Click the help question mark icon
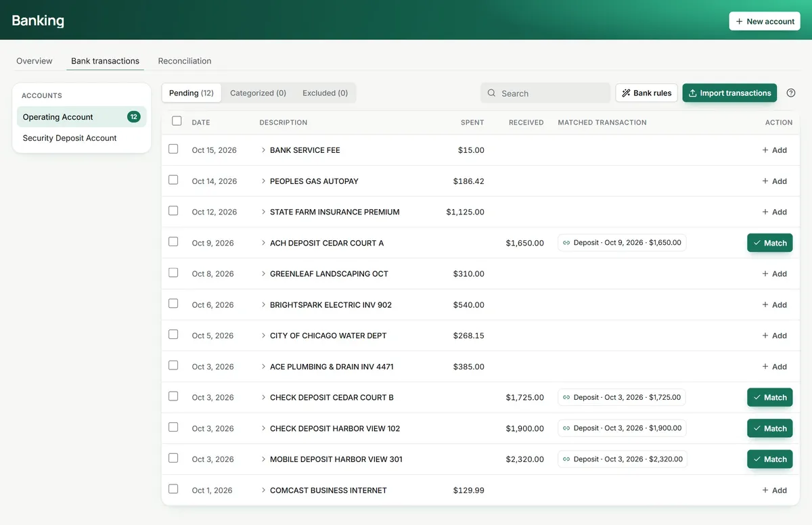The width and height of the screenshot is (812, 525). point(791,93)
